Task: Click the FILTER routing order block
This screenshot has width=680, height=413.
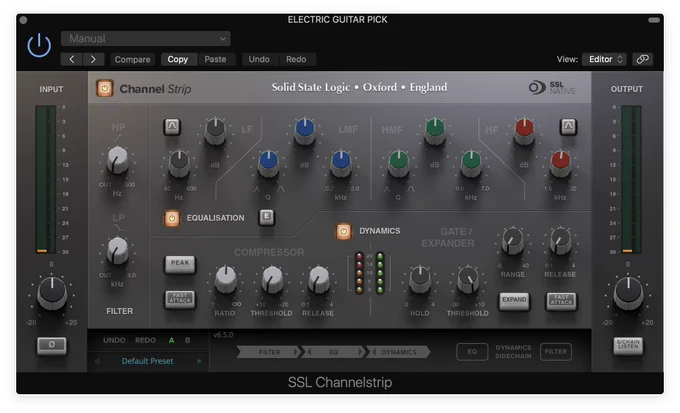Action: pyautogui.click(x=269, y=352)
